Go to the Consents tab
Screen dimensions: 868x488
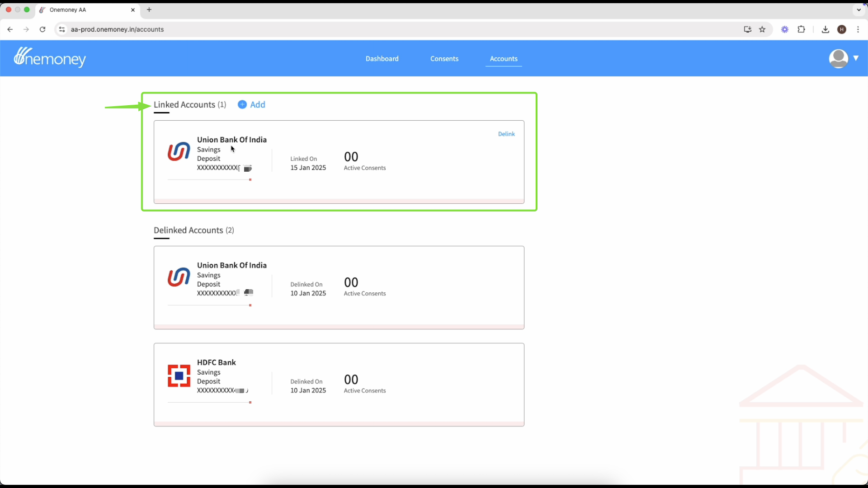444,59
